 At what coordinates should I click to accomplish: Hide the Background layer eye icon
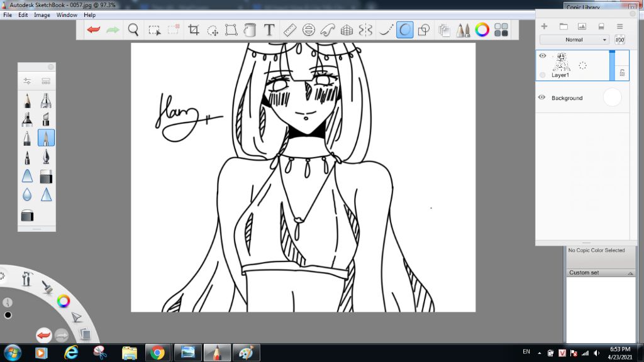click(x=541, y=97)
